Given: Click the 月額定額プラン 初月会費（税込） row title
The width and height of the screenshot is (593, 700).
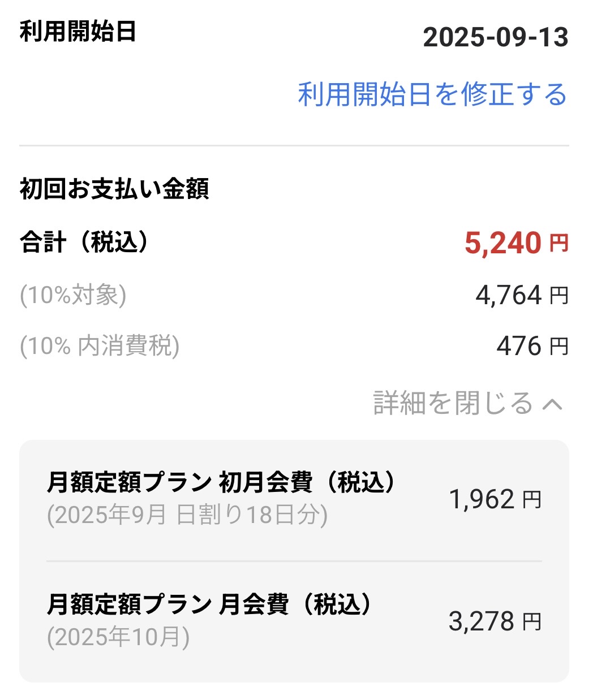Looking at the screenshot, I should [222, 482].
